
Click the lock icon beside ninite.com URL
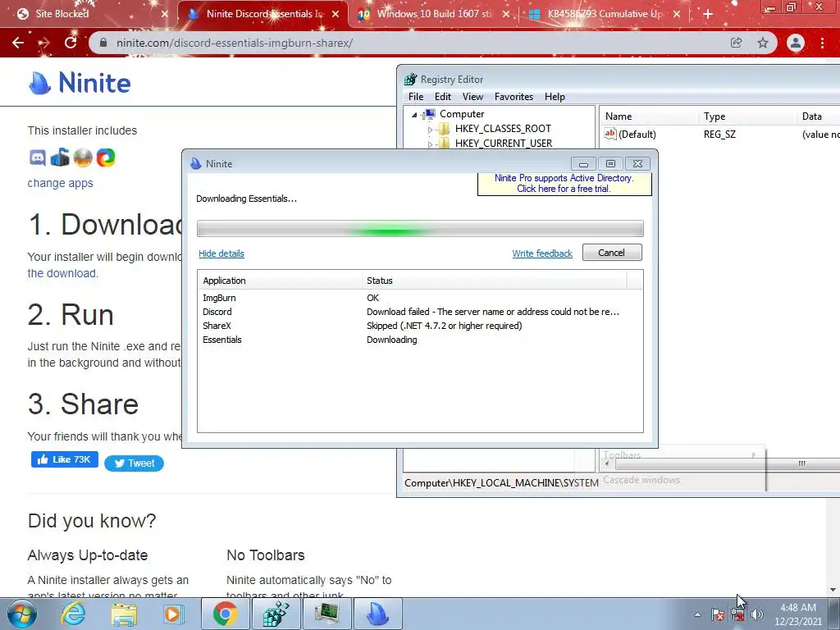click(103, 43)
